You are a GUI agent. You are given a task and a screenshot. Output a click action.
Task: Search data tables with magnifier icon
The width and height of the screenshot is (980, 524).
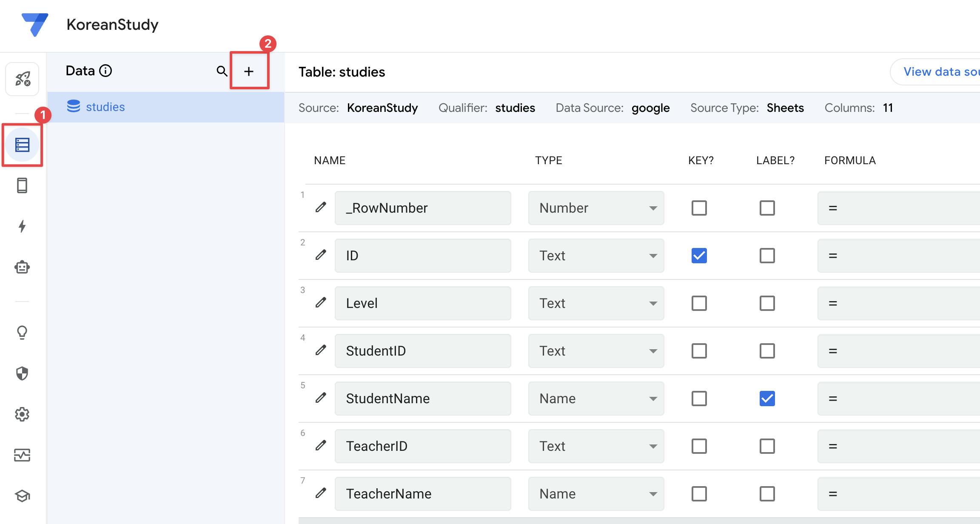pyautogui.click(x=222, y=71)
